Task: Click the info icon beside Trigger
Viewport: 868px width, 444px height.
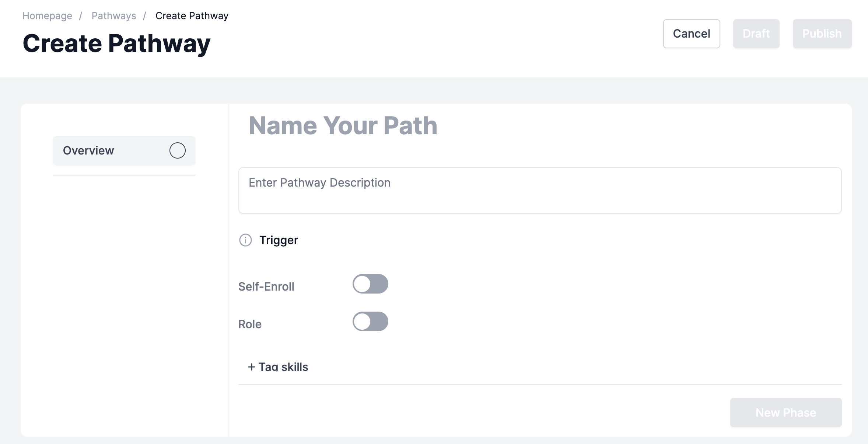Action: [246, 240]
